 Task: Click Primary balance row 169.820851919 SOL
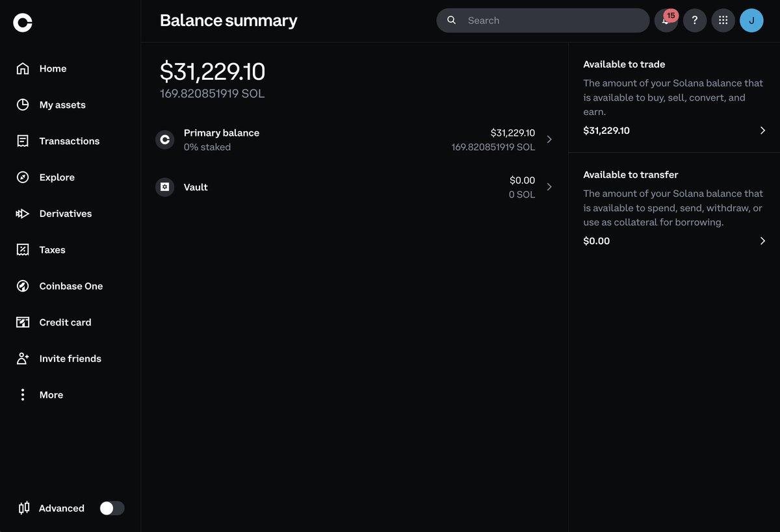pos(493,147)
